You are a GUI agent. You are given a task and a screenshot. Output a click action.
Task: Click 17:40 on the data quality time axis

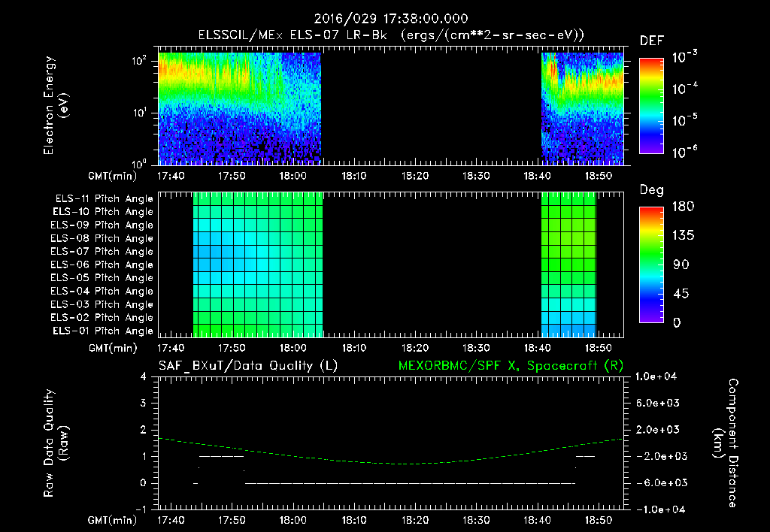tap(171, 520)
